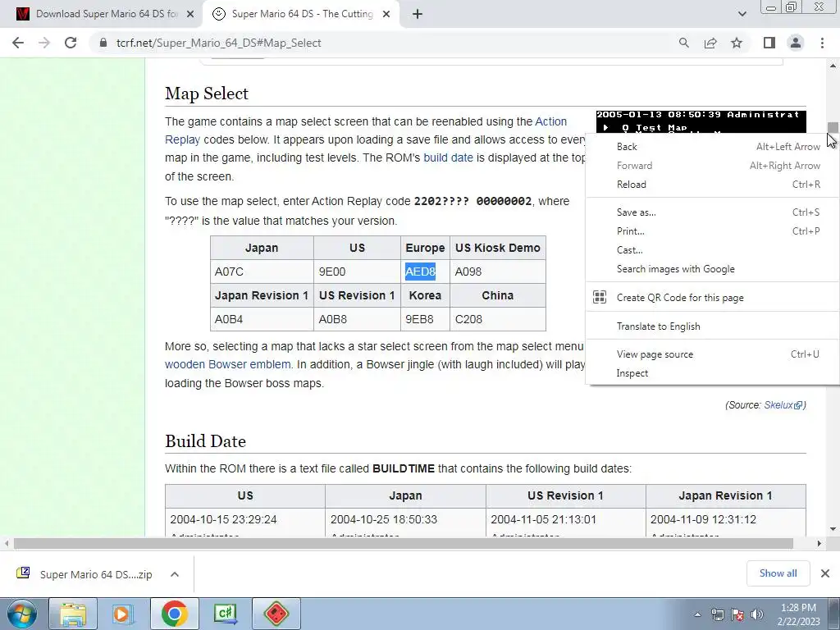Select Inspect in the context menu
Image resolution: width=840 pixels, height=630 pixels.
click(x=713, y=373)
